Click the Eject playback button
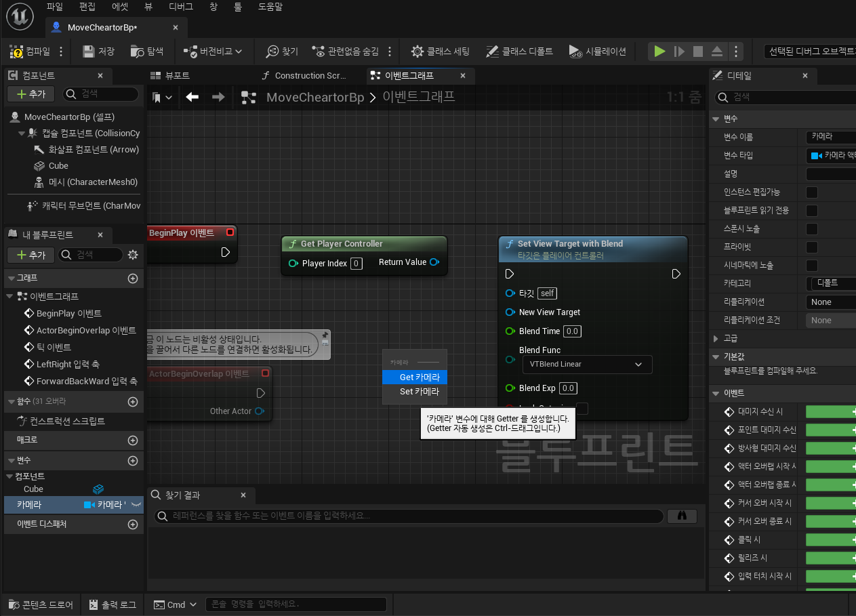 (717, 52)
